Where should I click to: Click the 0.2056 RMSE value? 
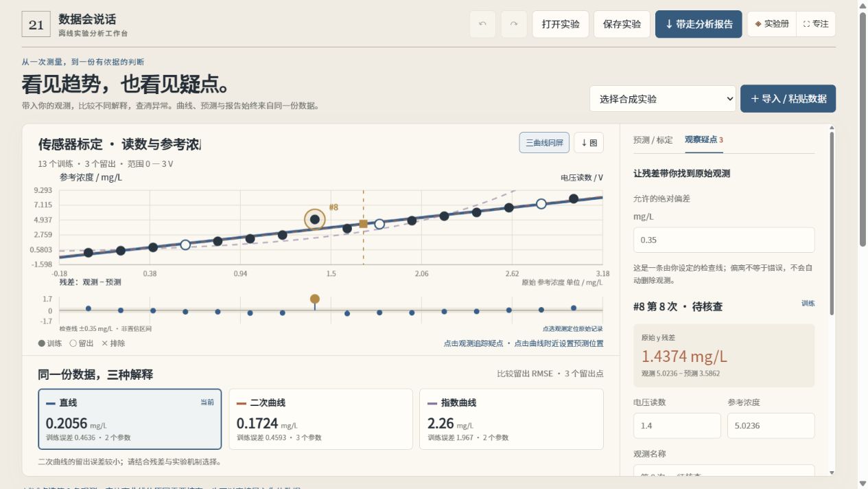tap(67, 424)
